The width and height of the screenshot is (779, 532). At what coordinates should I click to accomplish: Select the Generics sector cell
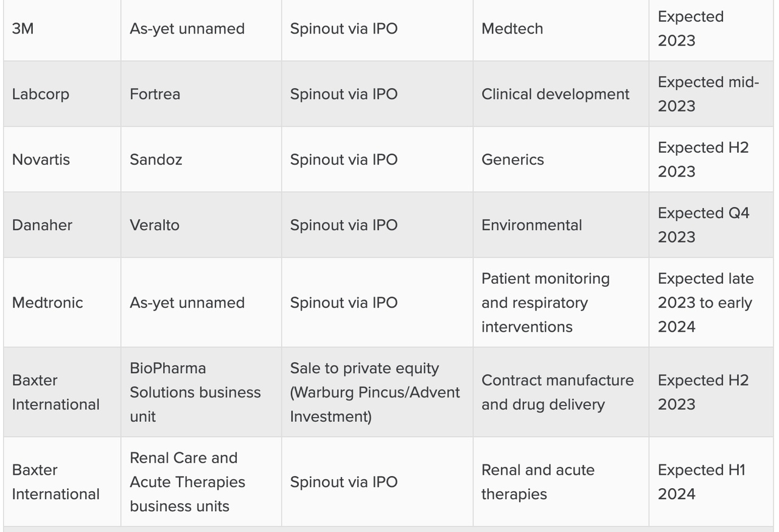coord(512,159)
